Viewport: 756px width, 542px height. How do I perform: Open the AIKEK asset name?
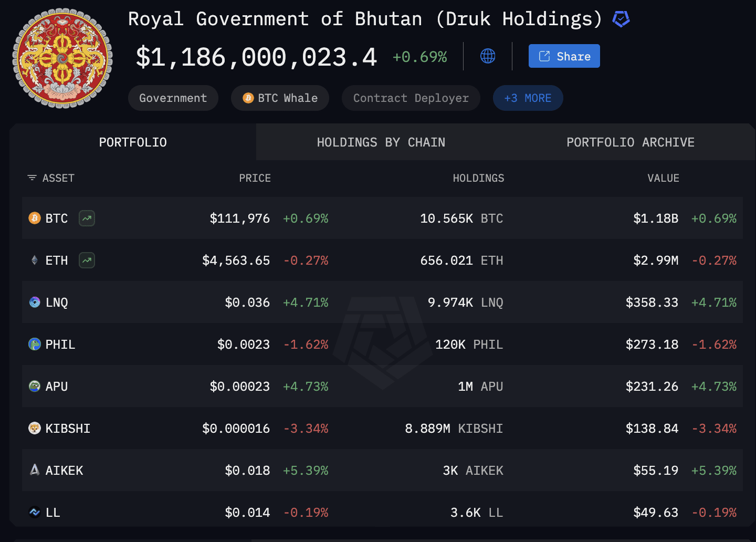[64, 471]
